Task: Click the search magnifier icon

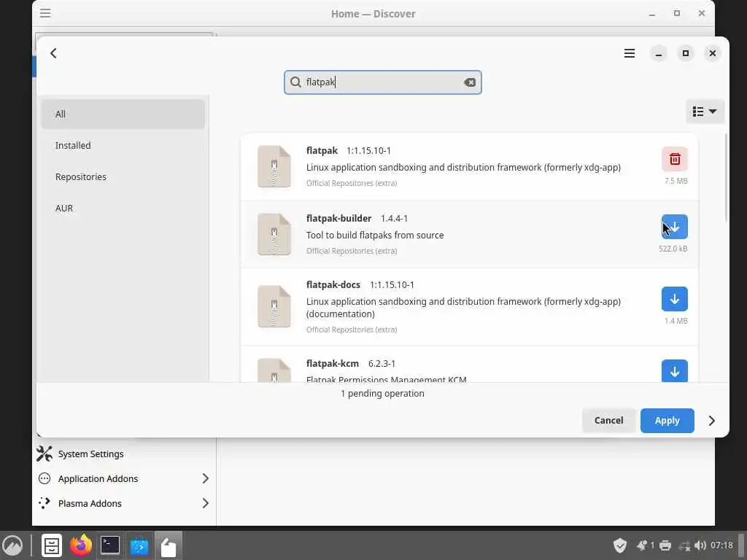Action: point(296,82)
